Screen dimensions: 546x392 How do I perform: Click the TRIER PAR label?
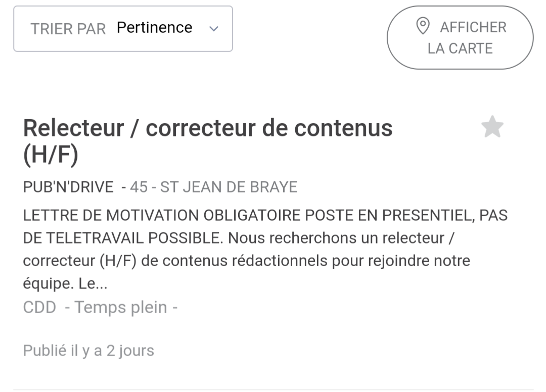68,29
